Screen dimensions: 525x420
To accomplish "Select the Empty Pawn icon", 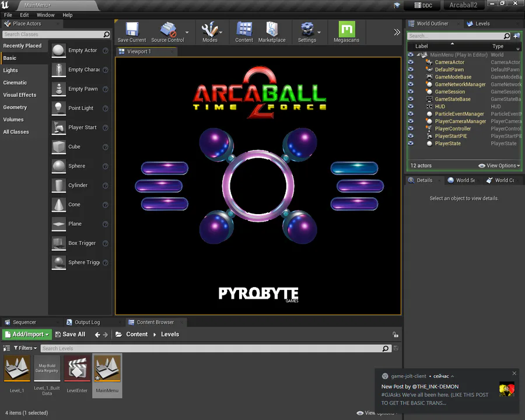I will coord(58,89).
